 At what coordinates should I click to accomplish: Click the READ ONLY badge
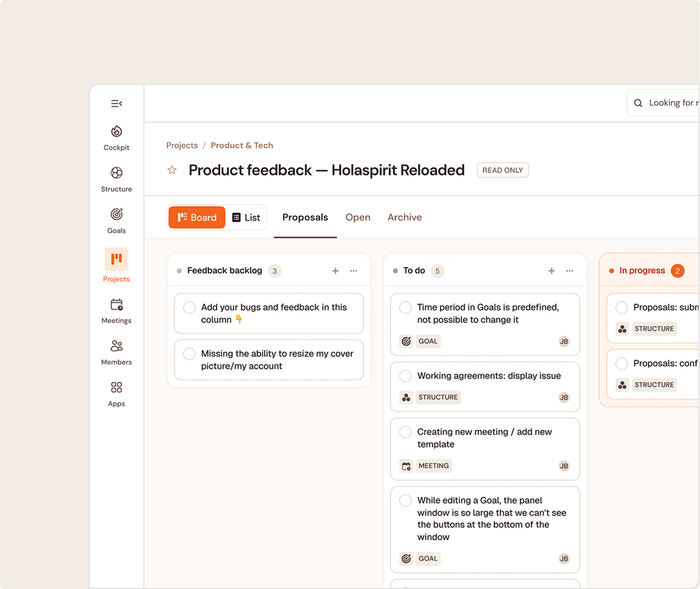pos(503,170)
